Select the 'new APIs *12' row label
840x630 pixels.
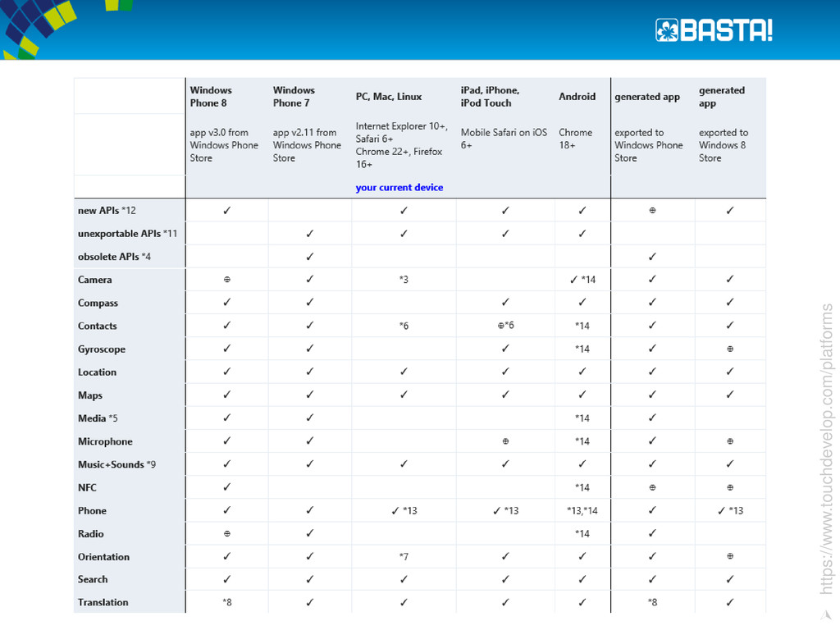[107, 211]
